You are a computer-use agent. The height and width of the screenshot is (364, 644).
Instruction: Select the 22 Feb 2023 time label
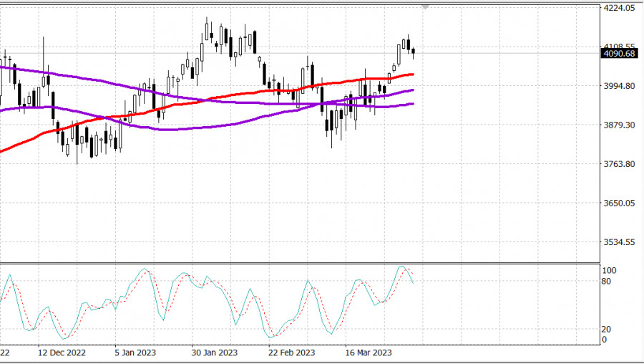coord(291,353)
